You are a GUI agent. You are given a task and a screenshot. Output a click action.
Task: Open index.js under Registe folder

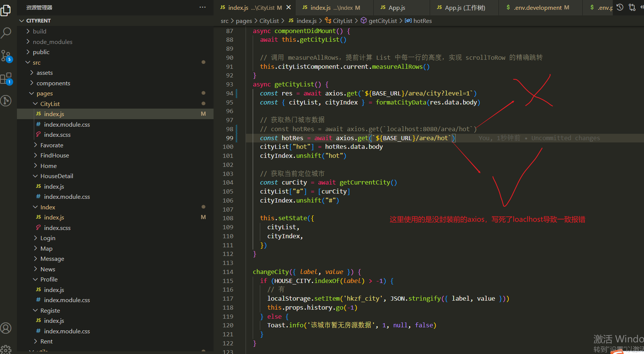pos(54,321)
